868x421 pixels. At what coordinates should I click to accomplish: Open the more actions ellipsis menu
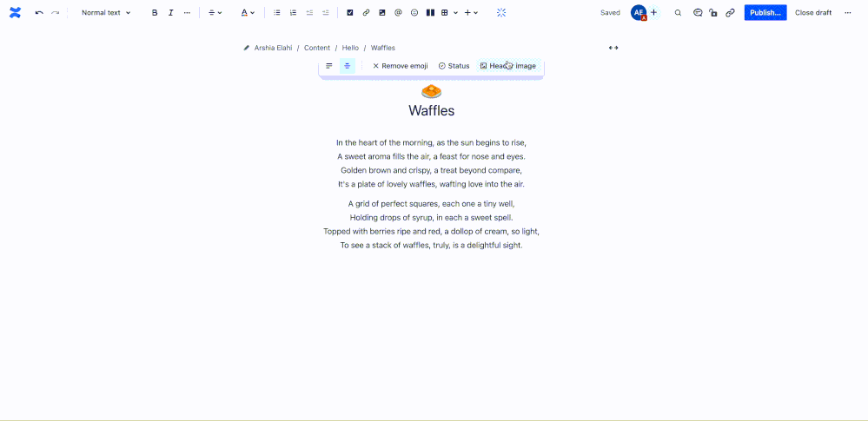(847, 13)
